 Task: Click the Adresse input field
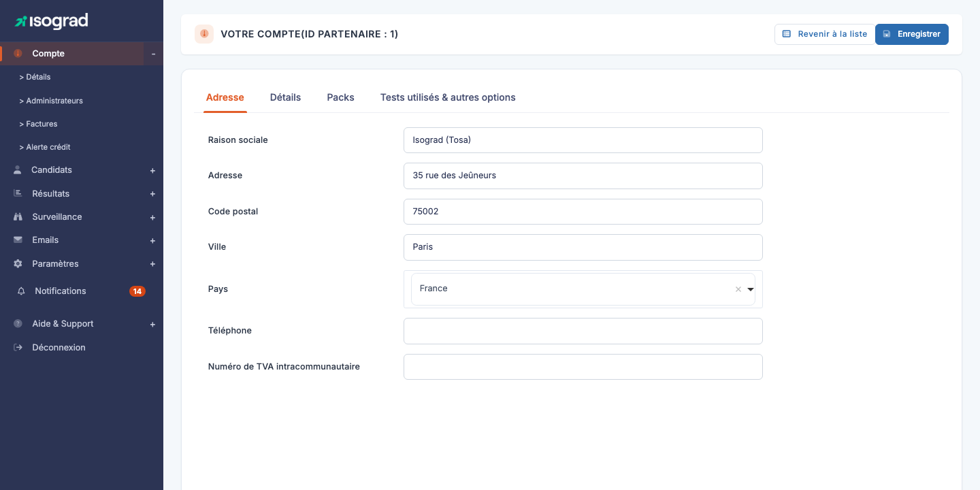pos(583,176)
